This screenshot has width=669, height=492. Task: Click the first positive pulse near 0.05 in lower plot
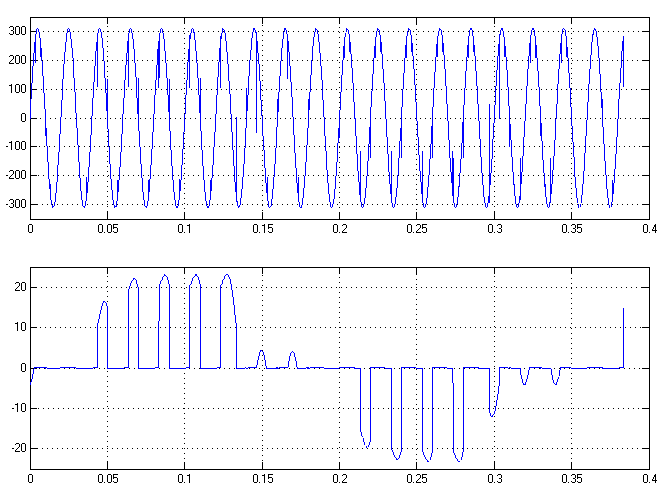tap(103, 335)
